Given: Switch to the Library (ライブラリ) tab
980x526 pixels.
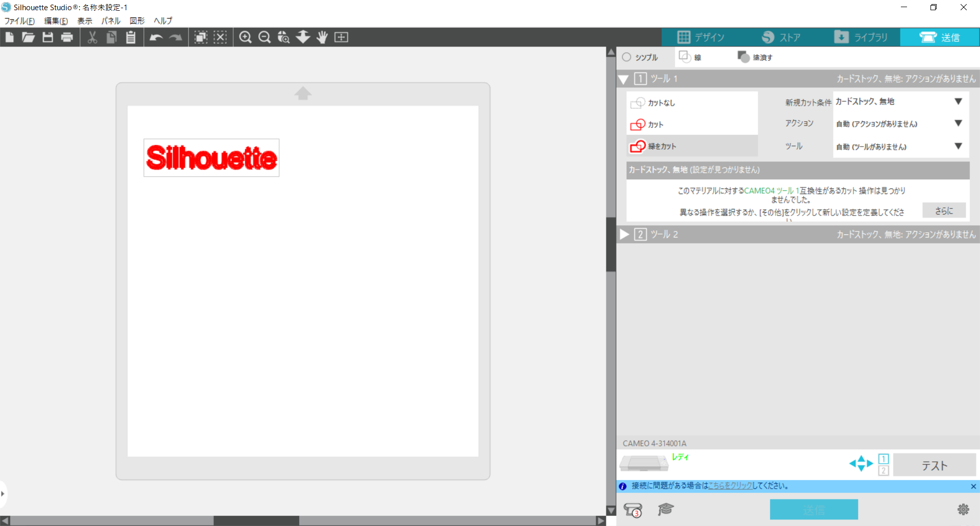Looking at the screenshot, I should tap(861, 37).
